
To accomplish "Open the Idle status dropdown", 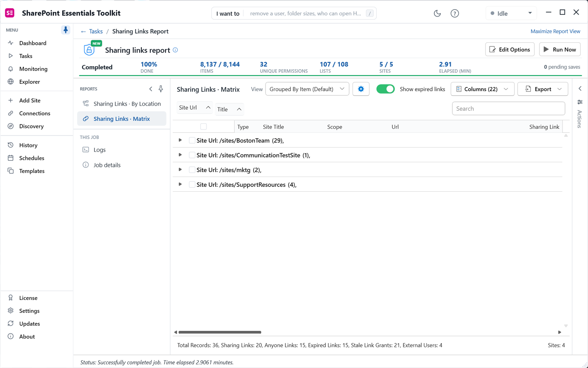I will (x=511, y=13).
